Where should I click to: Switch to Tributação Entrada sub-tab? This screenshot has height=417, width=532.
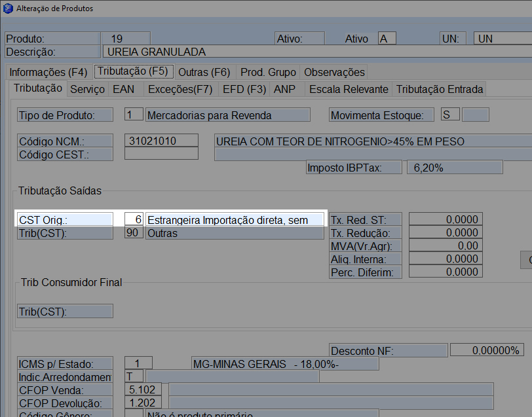(x=440, y=89)
